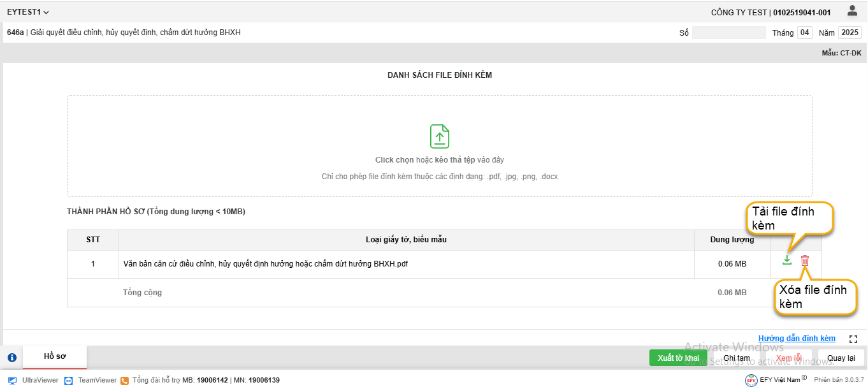Open the Hướng dẫn đính kèm link
The height and width of the screenshot is (387, 868).
[797, 339]
